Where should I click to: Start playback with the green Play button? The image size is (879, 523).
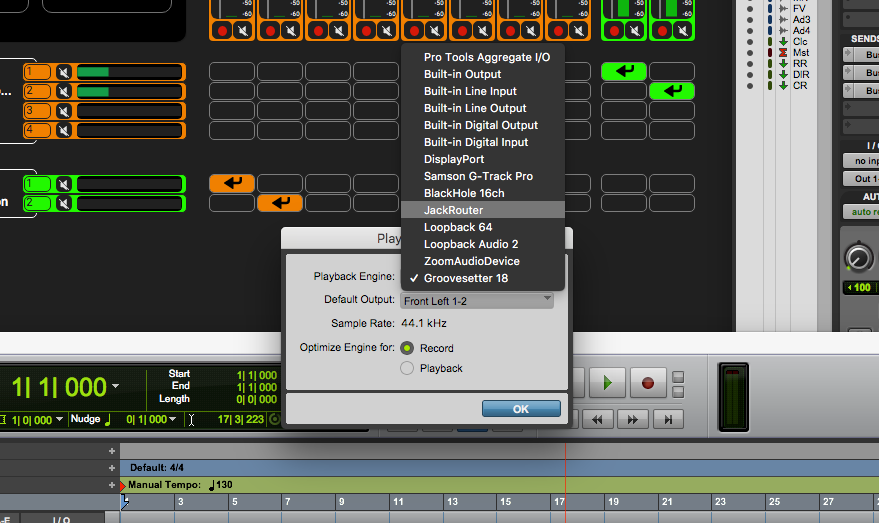tap(607, 383)
